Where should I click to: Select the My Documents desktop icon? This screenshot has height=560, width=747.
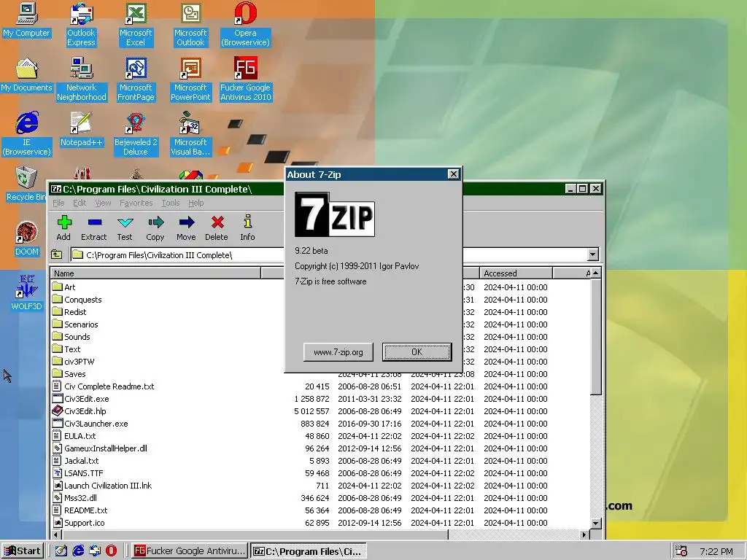(26, 75)
